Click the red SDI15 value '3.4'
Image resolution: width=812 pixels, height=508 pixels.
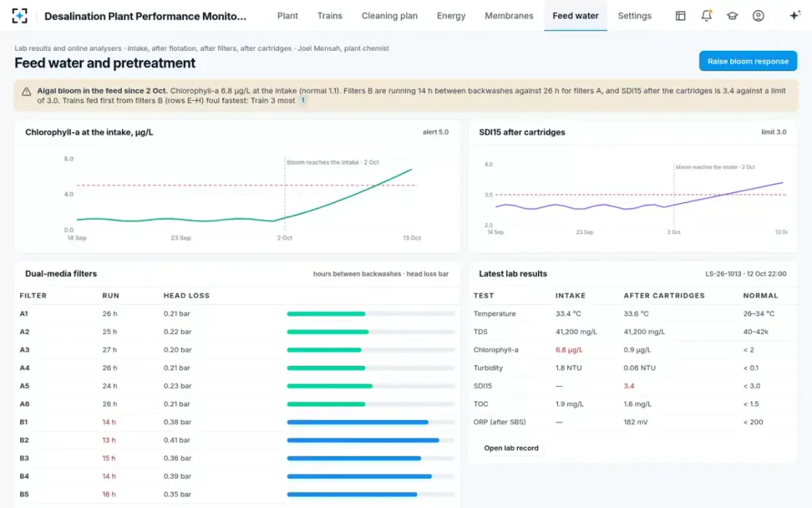(629, 386)
